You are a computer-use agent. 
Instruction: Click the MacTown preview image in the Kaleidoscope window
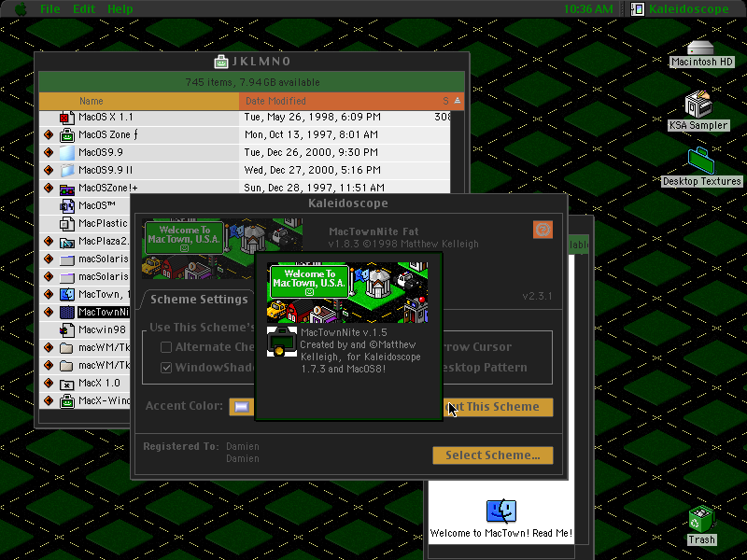click(222, 248)
